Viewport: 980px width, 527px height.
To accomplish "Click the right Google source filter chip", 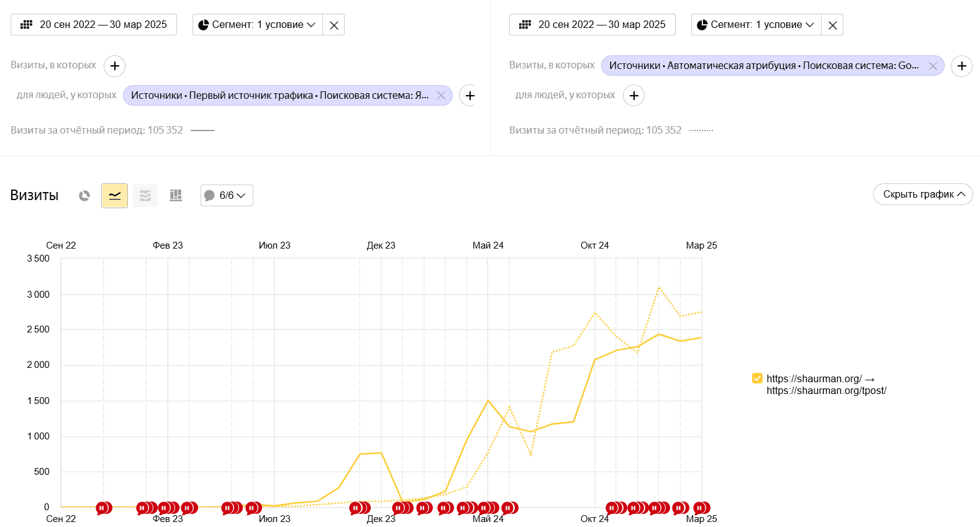I will click(763, 66).
